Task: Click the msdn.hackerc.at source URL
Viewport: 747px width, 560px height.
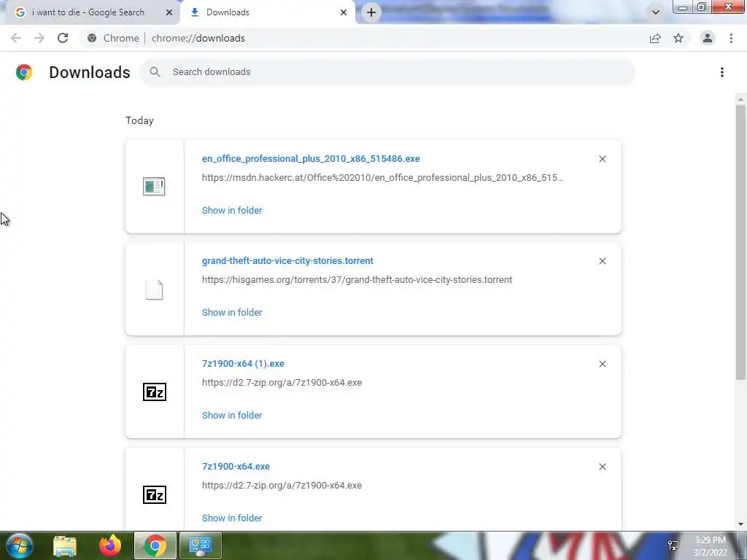Action: [x=382, y=178]
